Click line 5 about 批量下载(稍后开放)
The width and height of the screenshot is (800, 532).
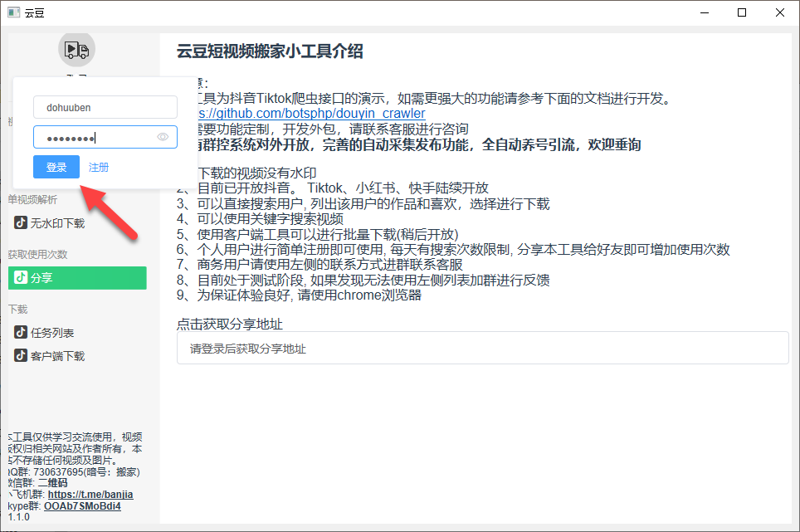click(x=318, y=235)
